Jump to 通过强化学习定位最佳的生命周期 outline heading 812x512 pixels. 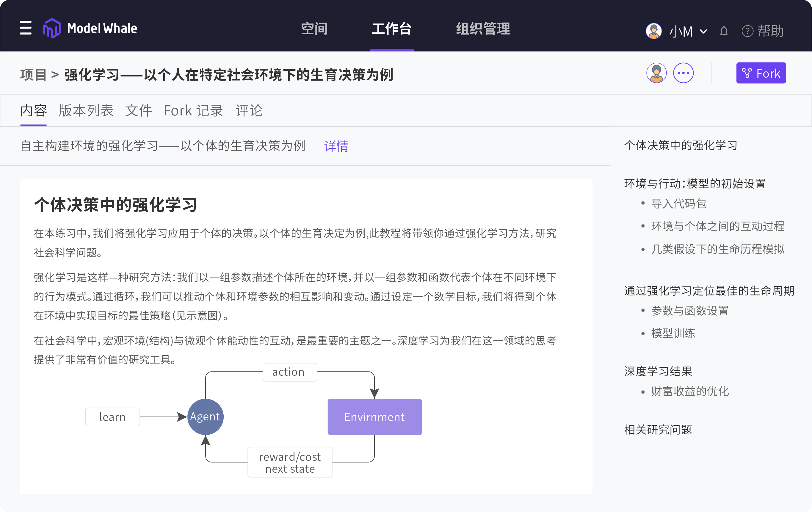tap(709, 291)
